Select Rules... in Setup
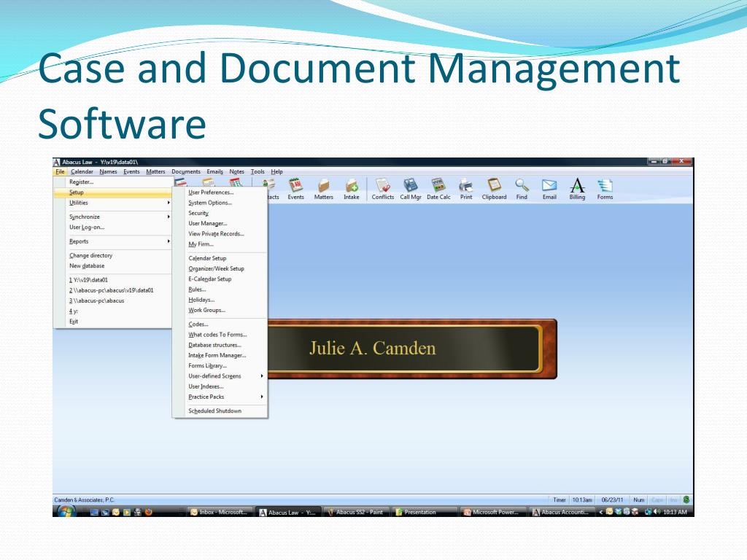 coord(220,289)
